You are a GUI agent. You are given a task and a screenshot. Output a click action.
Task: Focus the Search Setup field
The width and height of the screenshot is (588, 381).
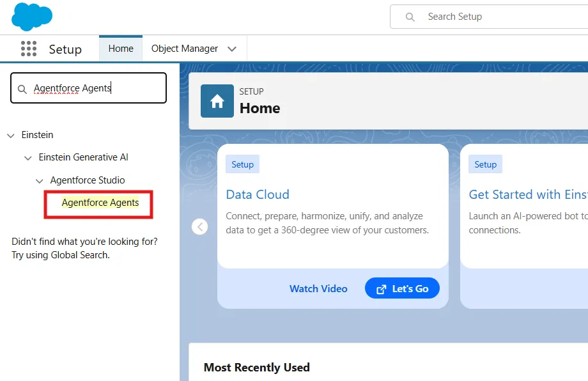tap(499, 17)
